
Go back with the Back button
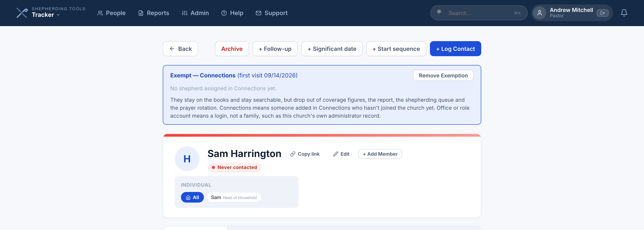click(x=180, y=49)
